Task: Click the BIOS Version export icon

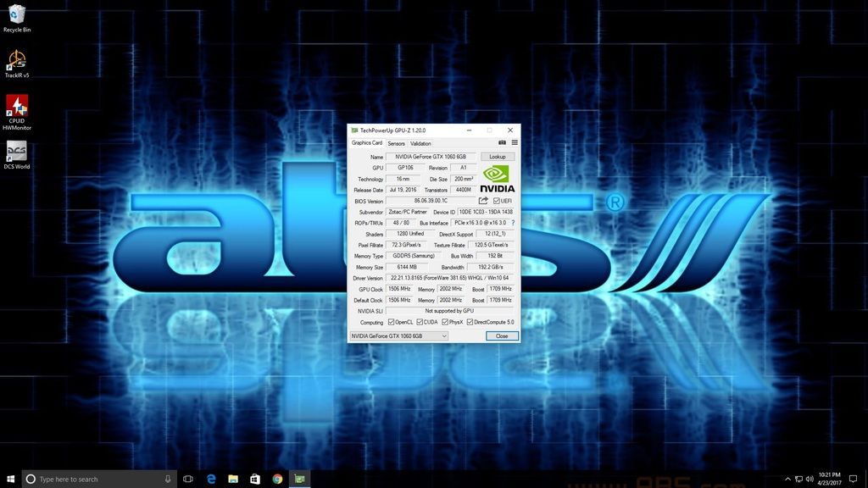Action: pos(483,200)
